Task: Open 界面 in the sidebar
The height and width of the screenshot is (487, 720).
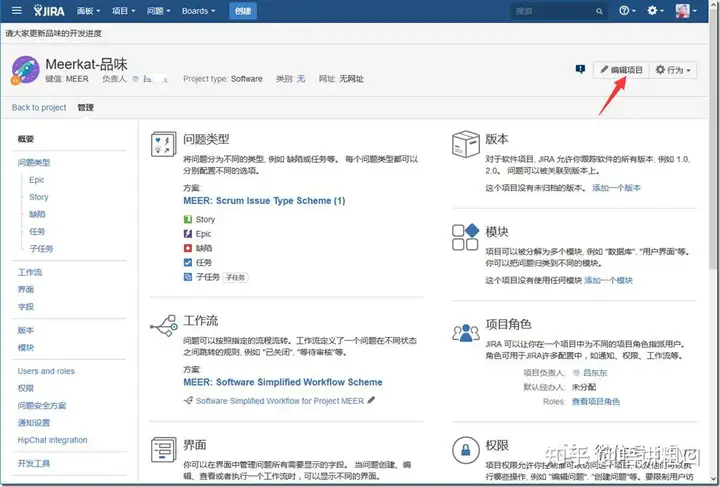Action: [x=26, y=289]
